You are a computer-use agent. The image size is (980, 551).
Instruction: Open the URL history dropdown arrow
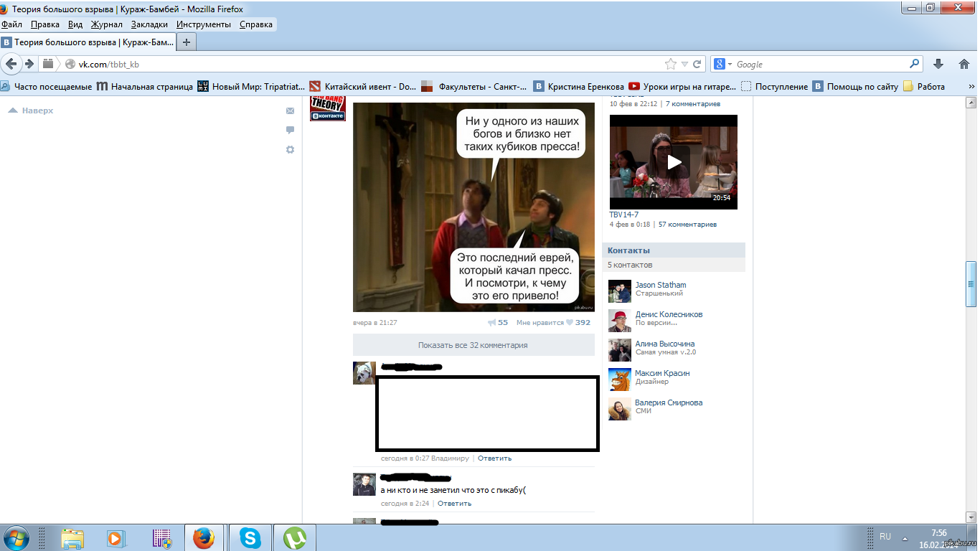click(684, 64)
